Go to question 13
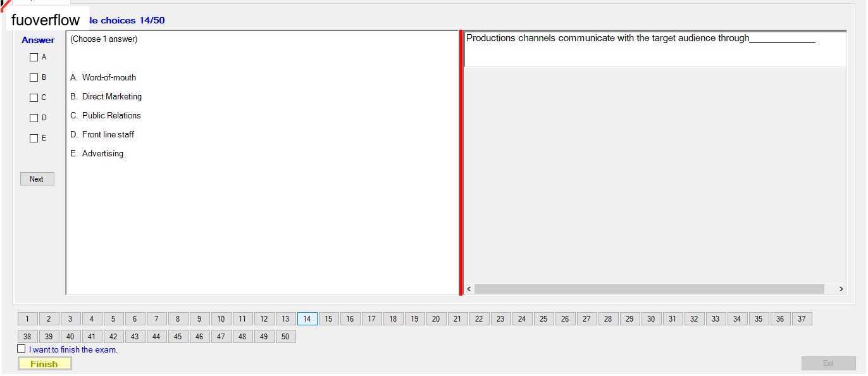 [x=285, y=319]
